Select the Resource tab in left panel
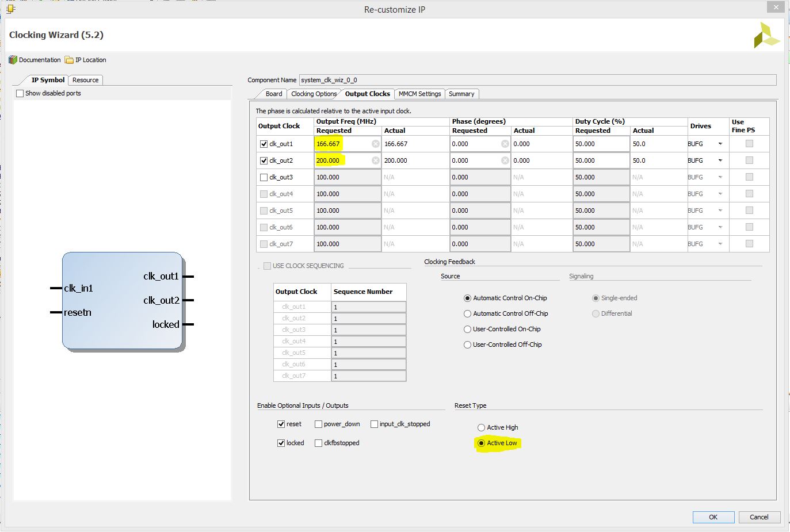The width and height of the screenshot is (790, 532). click(85, 80)
